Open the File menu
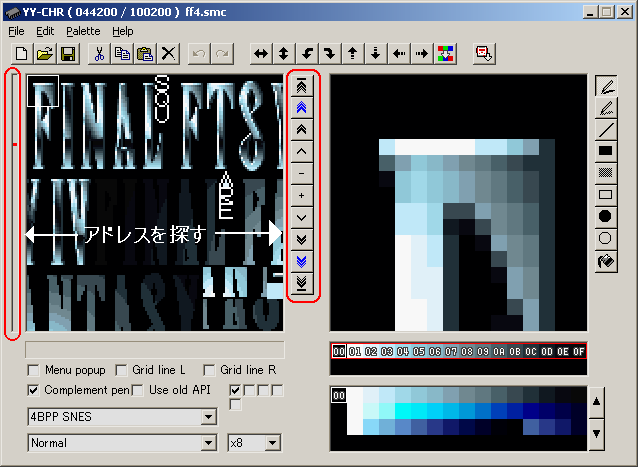Viewport: 638px width, 467px height. (16, 31)
